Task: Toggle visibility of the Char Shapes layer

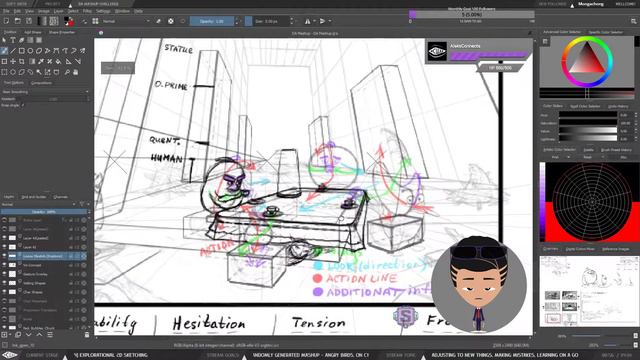Action: [4, 292]
